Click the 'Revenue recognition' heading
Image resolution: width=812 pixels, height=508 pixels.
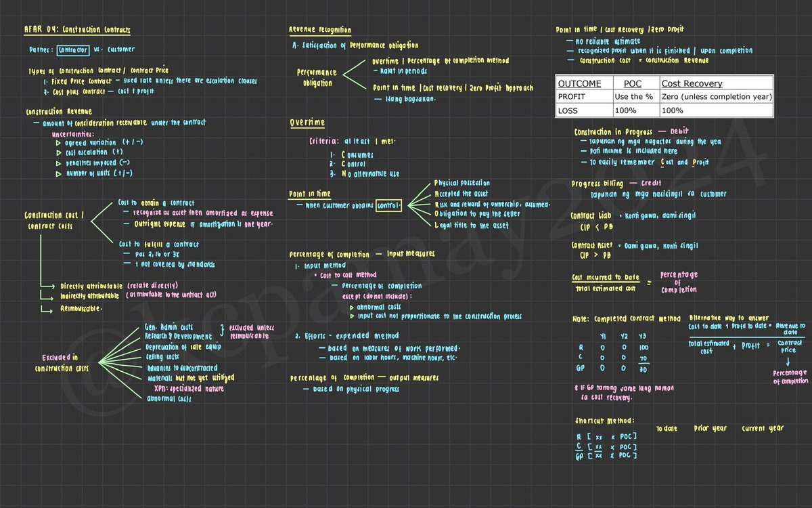point(319,30)
